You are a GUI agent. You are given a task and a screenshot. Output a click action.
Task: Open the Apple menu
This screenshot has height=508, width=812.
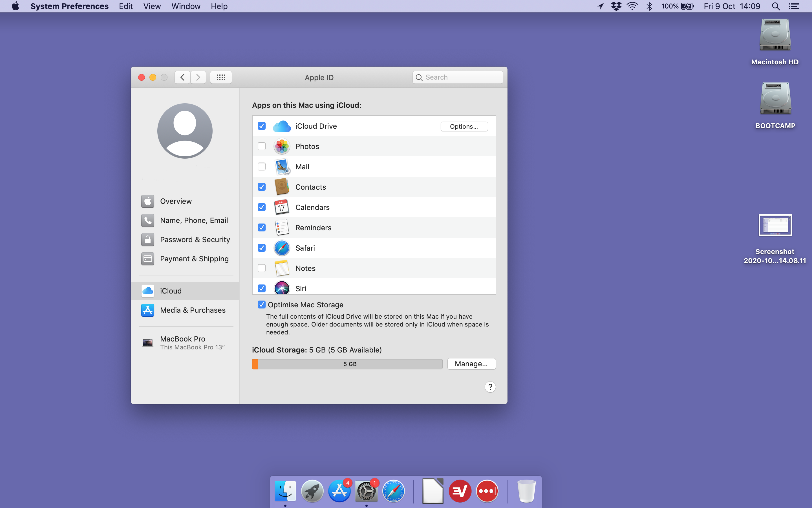point(16,6)
